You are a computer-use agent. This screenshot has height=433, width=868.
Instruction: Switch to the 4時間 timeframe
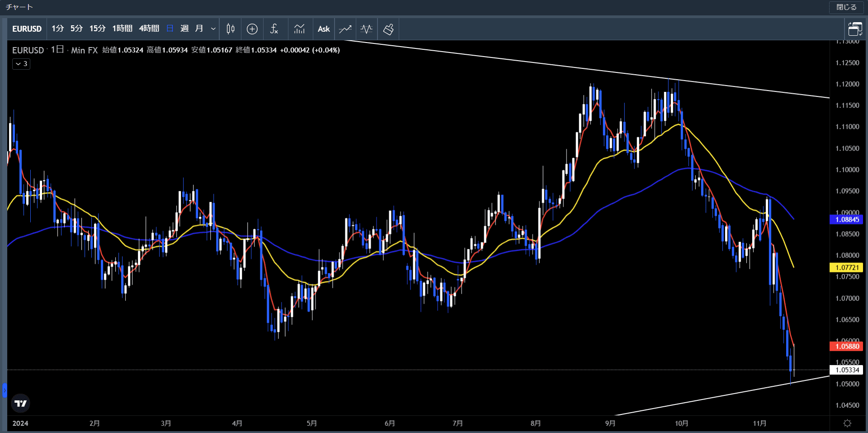(149, 29)
